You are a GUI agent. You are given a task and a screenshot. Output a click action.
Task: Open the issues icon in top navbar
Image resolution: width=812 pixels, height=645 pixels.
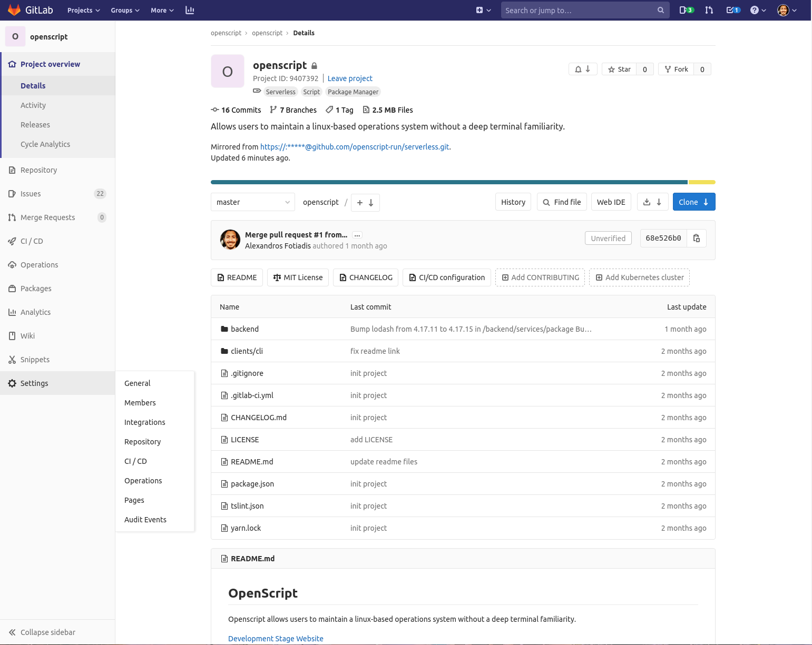686,10
